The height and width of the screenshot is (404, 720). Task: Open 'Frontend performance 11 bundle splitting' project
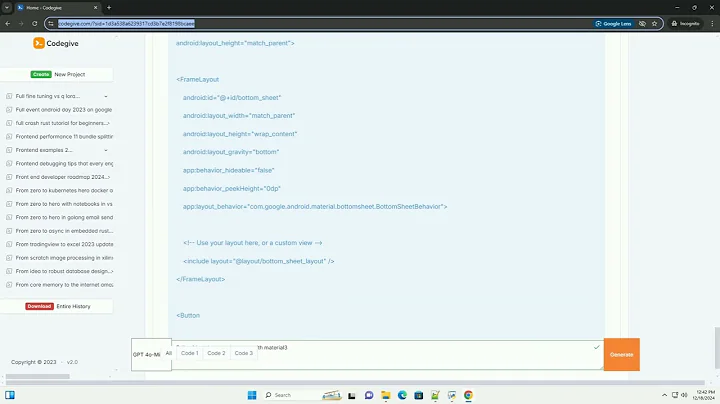click(x=64, y=136)
